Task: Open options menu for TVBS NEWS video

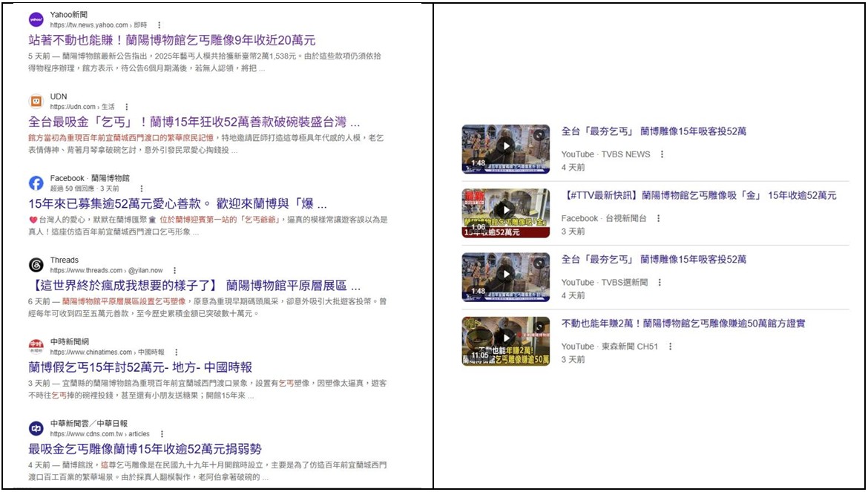Action: pyautogui.click(x=662, y=154)
